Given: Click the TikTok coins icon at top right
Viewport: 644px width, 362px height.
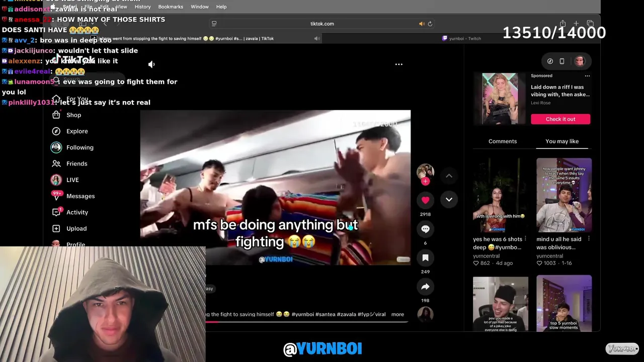Looking at the screenshot, I should pos(550,61).
